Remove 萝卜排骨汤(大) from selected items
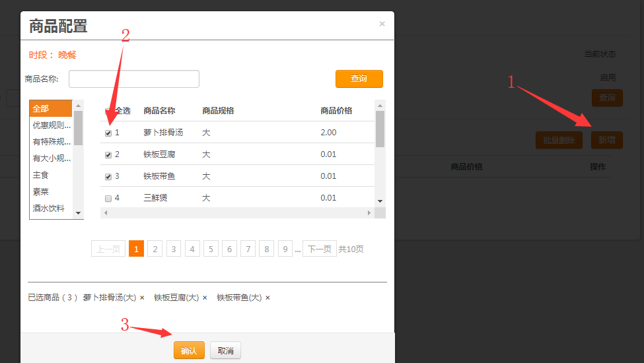Screen dimensions: 644x363 (x=142, y=298)
